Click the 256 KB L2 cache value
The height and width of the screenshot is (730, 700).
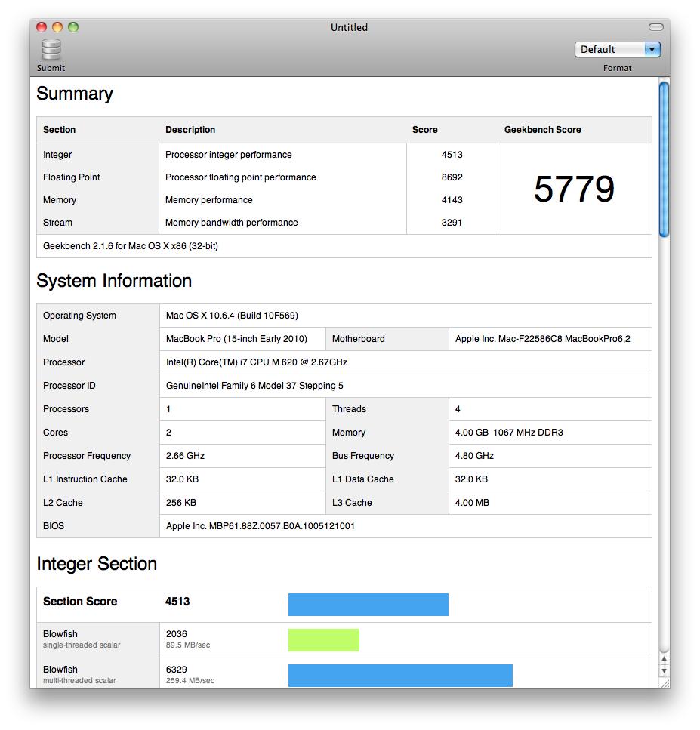coord(181,502)
